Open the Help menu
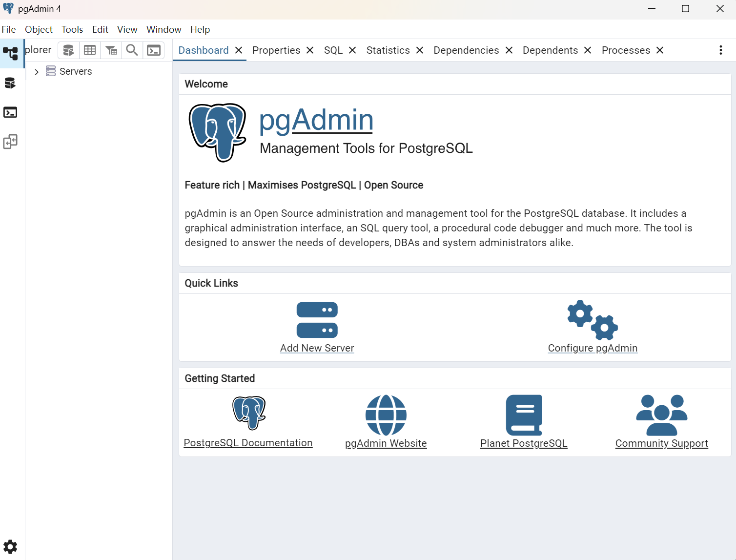The width and height of the screenshot is (736, 560). (x=200, y=29)
